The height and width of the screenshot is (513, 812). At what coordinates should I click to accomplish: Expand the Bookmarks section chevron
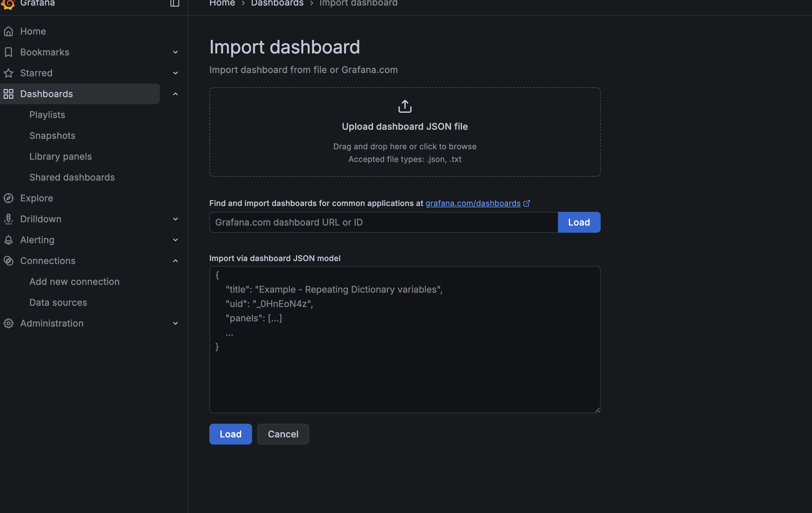[x=175, y=52]
